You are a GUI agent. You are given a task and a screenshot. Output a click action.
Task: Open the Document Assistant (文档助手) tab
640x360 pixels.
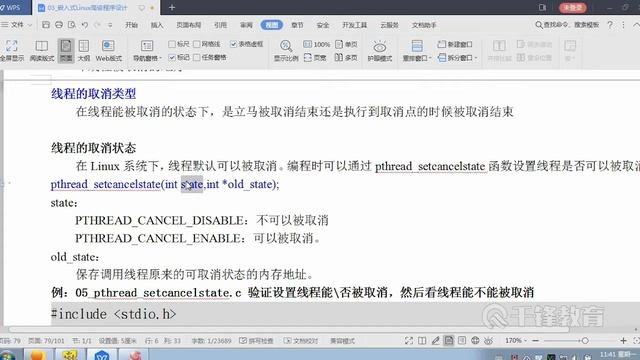click(424, 25)
